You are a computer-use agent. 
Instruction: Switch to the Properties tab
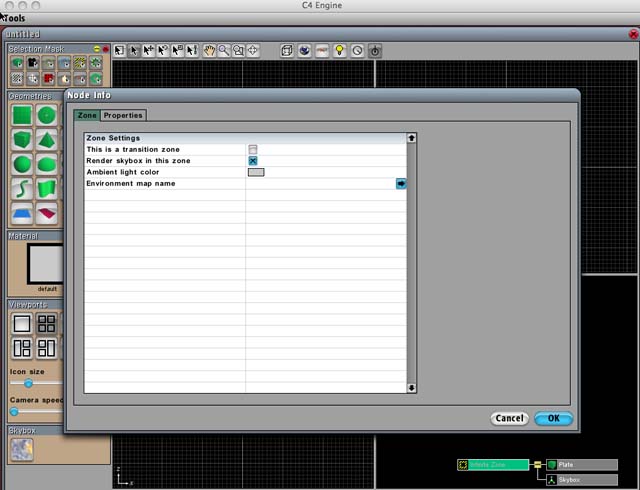pyautogui.click(x=124, y=115)
